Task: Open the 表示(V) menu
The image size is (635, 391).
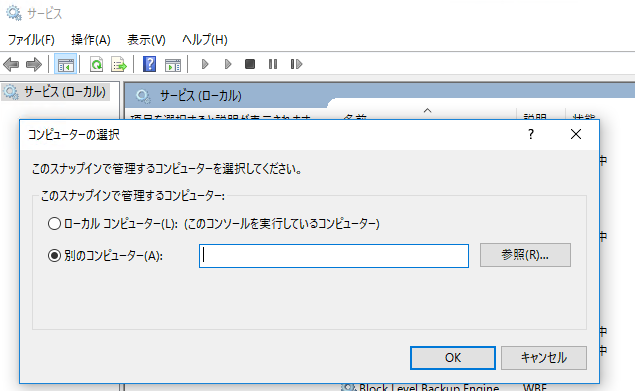Action: [x=146, y=40]
